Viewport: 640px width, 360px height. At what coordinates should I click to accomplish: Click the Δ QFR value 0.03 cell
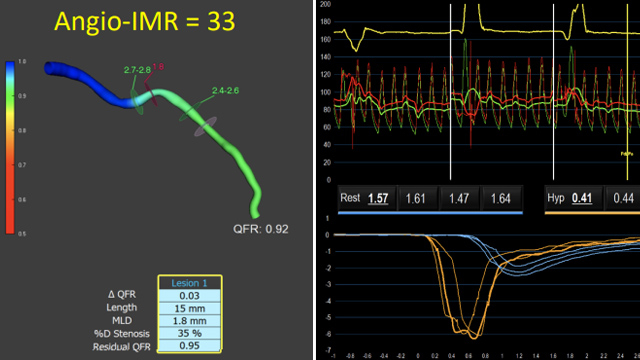click(x=189, y=296)
